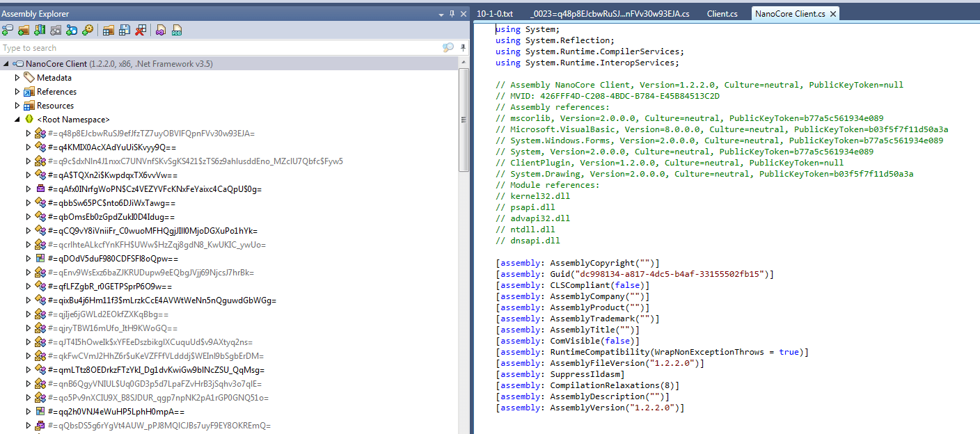Click the Explore Folder toolbar icon
The height and width of the screenshot is (434, 980).
24,30
